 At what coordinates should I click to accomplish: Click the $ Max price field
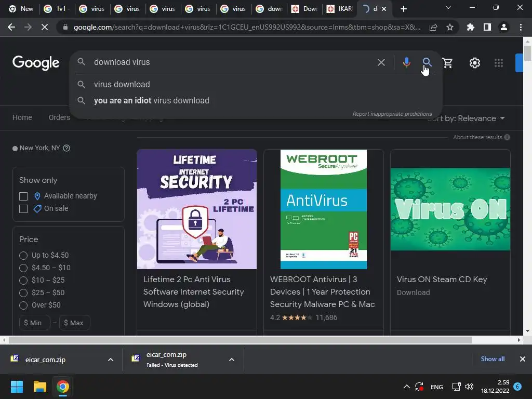click(75, 323)
